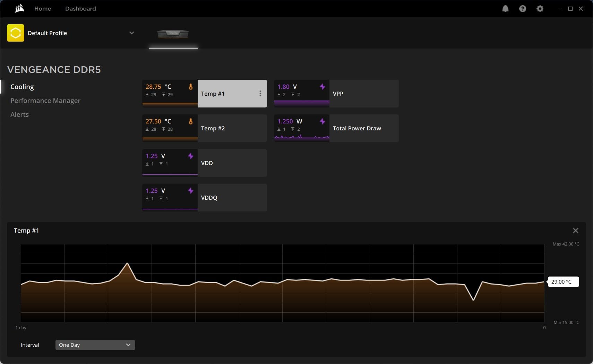Select the VDD sensor card
The image size is (593, 364).
coord(205,163)
